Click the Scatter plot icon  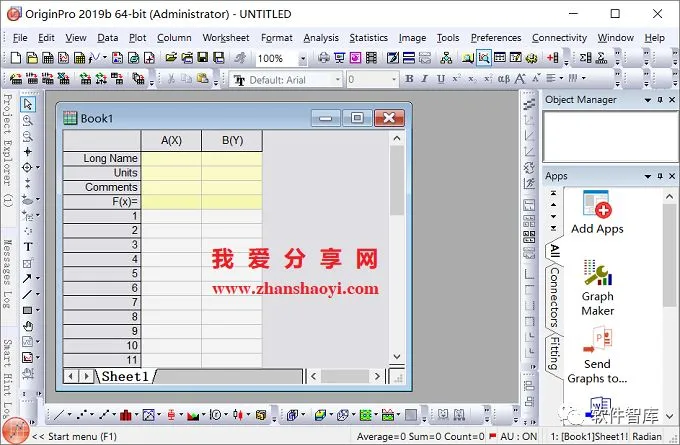point(82,415)
